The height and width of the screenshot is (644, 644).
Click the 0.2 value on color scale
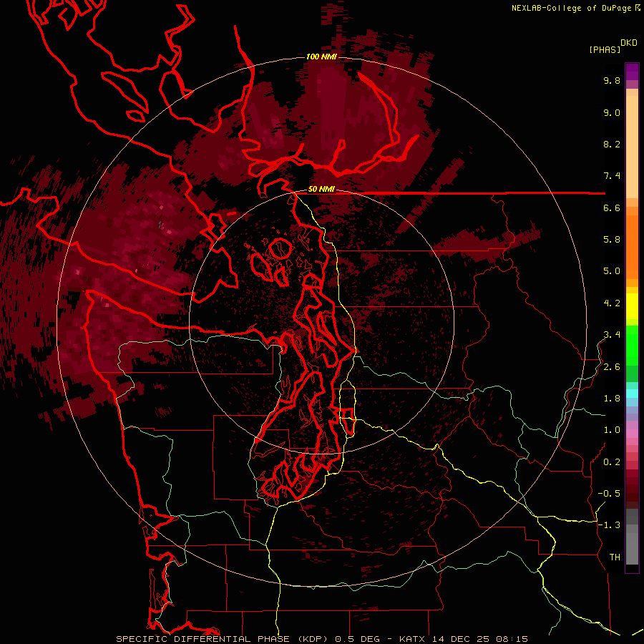[612, 462]
